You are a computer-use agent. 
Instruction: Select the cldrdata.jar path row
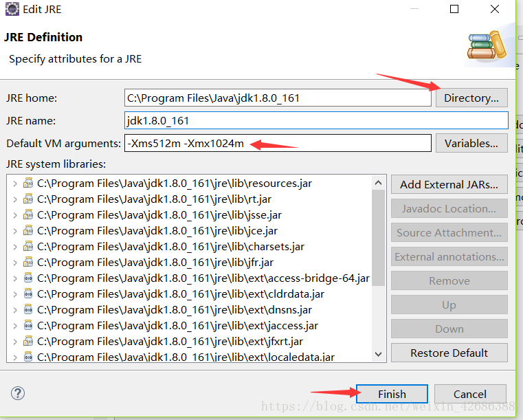coord(181,294)
